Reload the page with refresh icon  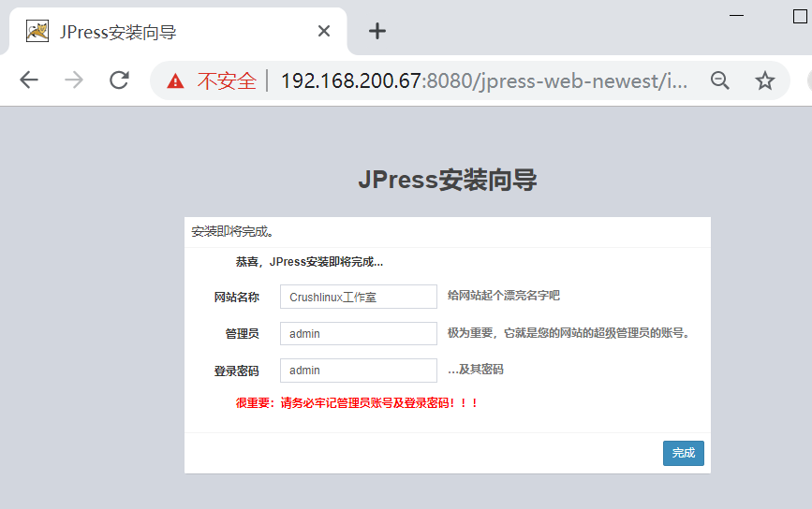pyautogui.click(x=119, y=80)
